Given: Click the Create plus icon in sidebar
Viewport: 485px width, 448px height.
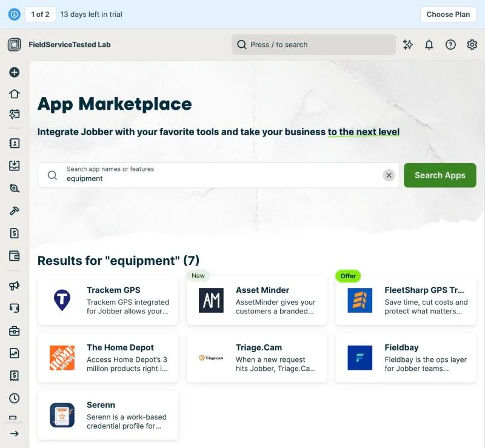Looking at the screenshot, I should (x=14, y=72).
